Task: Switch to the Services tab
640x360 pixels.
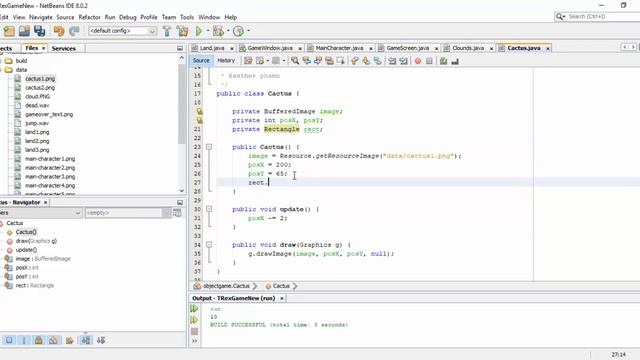Action: pos(64,48)
